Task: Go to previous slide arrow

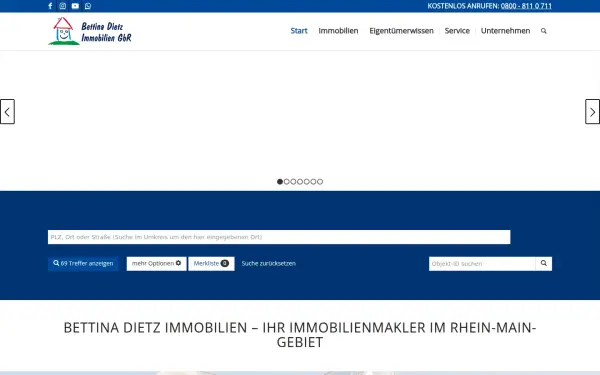Action: (x=7, y=112)
